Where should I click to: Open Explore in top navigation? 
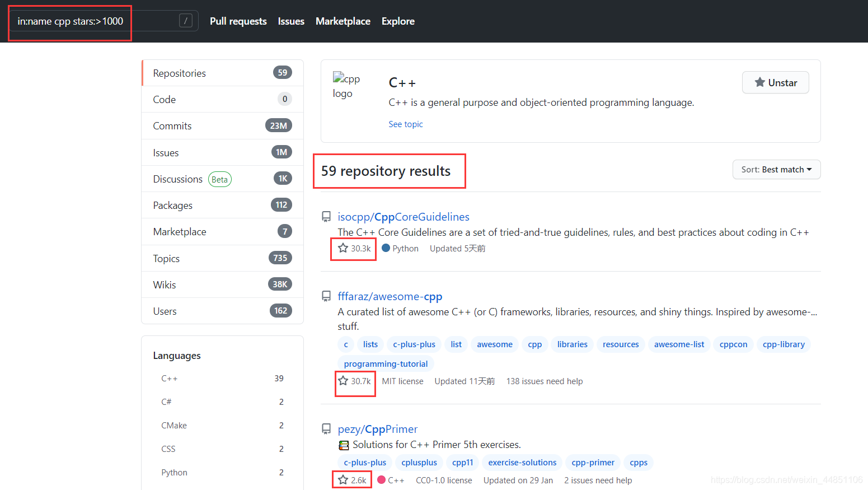398,21
